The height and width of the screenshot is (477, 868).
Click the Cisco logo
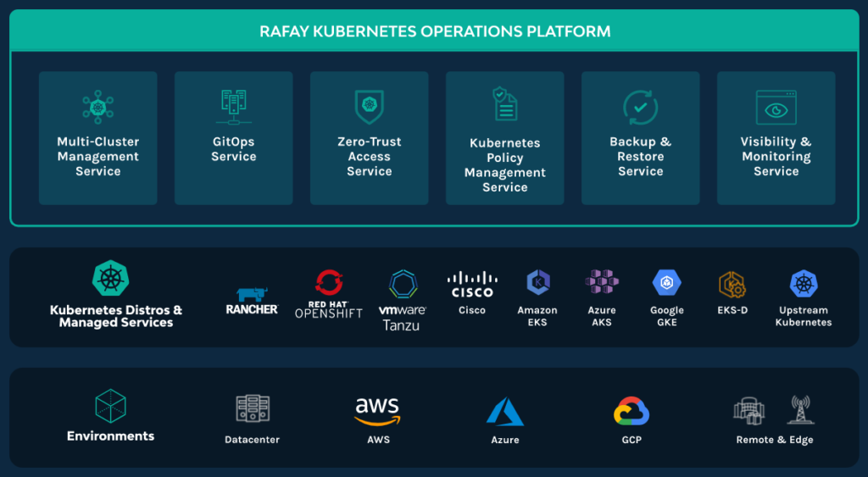(x=472, y=285)
